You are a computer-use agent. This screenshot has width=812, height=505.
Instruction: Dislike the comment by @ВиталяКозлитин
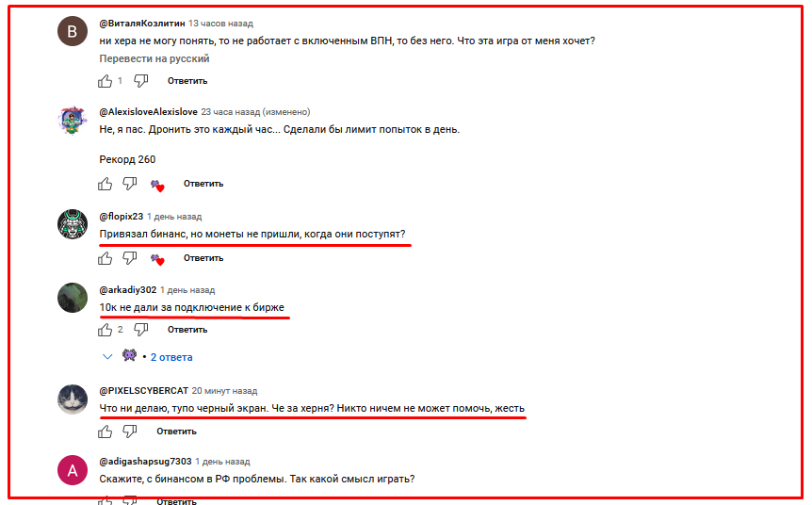point(141,81)
